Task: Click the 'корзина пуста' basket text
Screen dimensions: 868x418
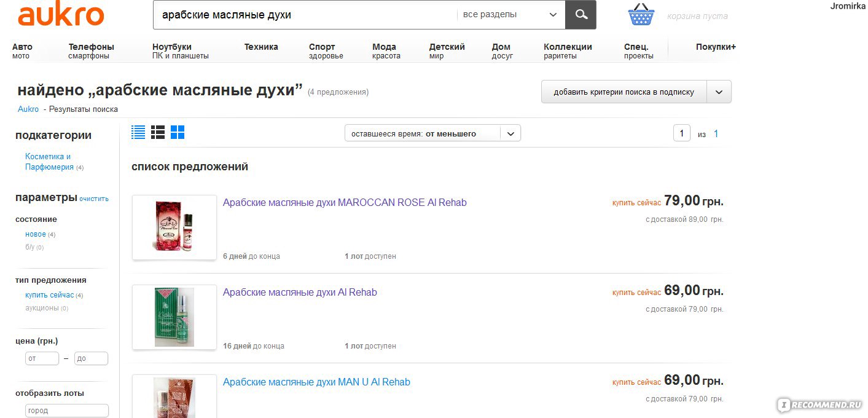Action: (697, 16)
